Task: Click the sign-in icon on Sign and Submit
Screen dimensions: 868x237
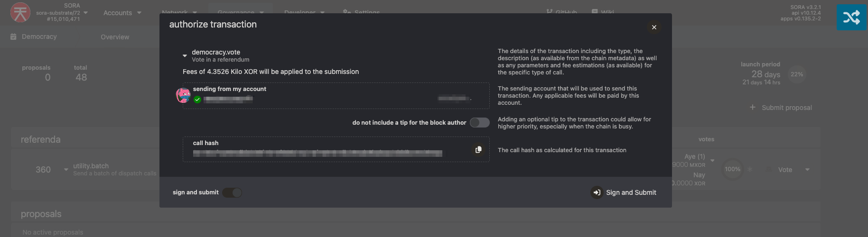Action: coord(597,192)
